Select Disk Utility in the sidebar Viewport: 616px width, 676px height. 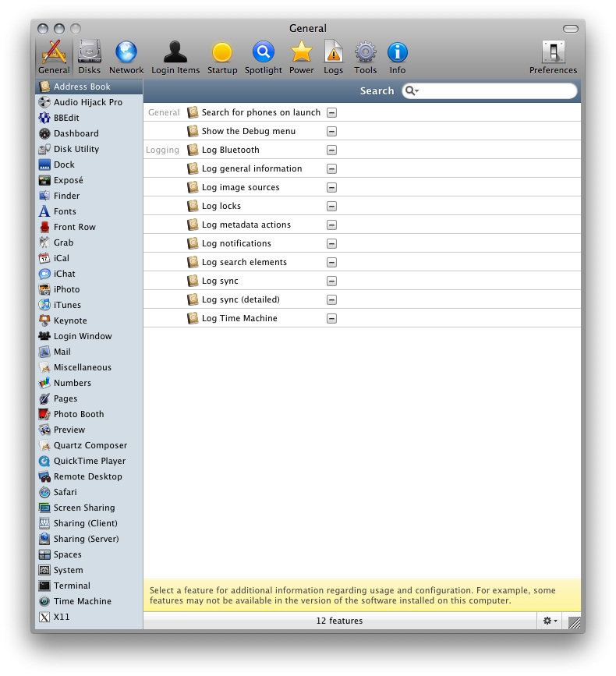89,149
